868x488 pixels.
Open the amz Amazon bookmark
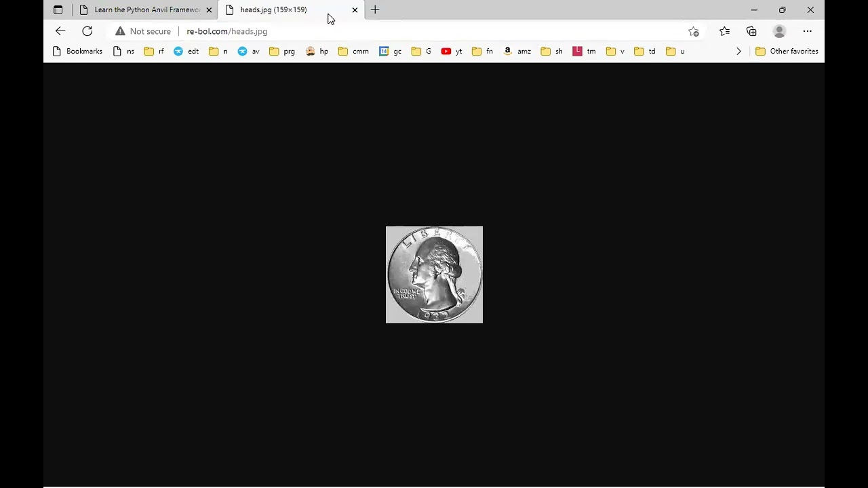[x=517, y=52]
